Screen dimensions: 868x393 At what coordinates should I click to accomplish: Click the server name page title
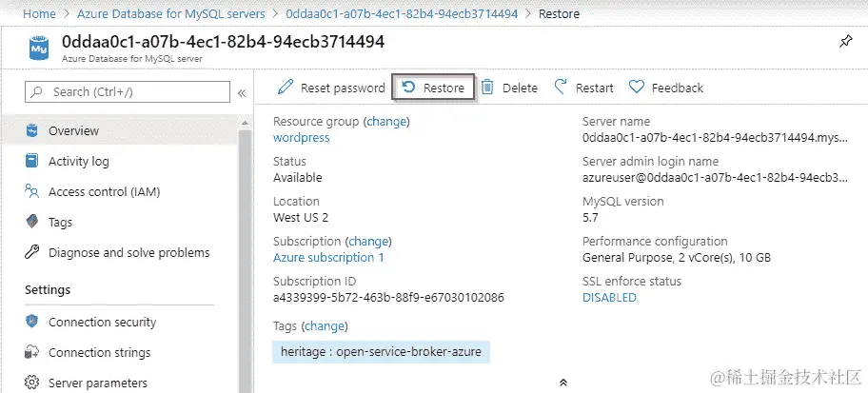223,42
